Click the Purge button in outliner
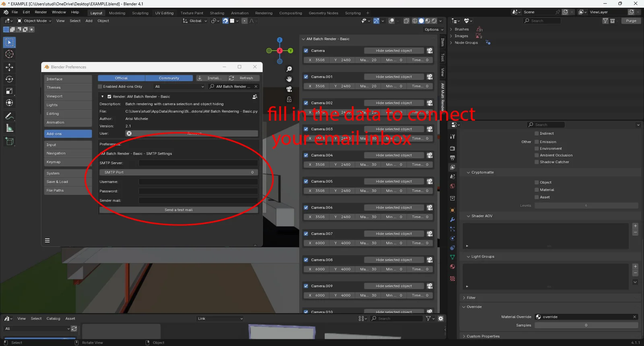644x346 pixels. pyautogui.click(x=631, y=21)
